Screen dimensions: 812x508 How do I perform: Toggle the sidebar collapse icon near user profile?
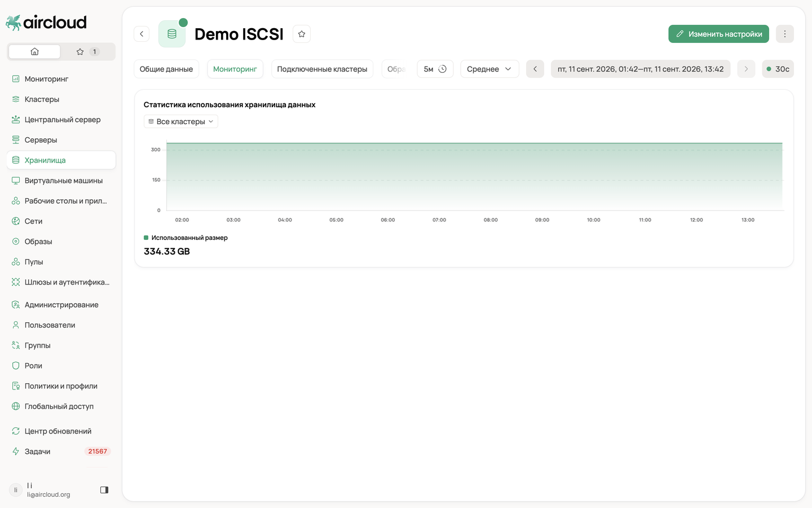coord(104,490)
